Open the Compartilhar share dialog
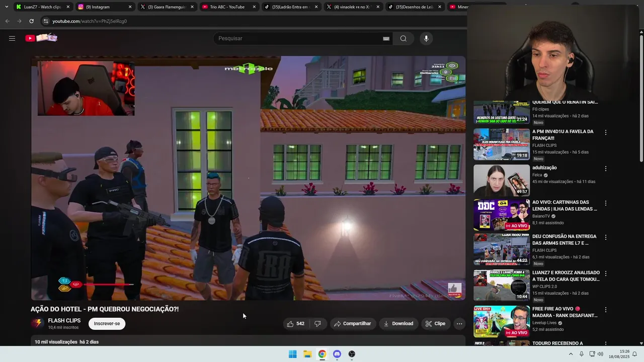The image size is (644, 362). 353,324
